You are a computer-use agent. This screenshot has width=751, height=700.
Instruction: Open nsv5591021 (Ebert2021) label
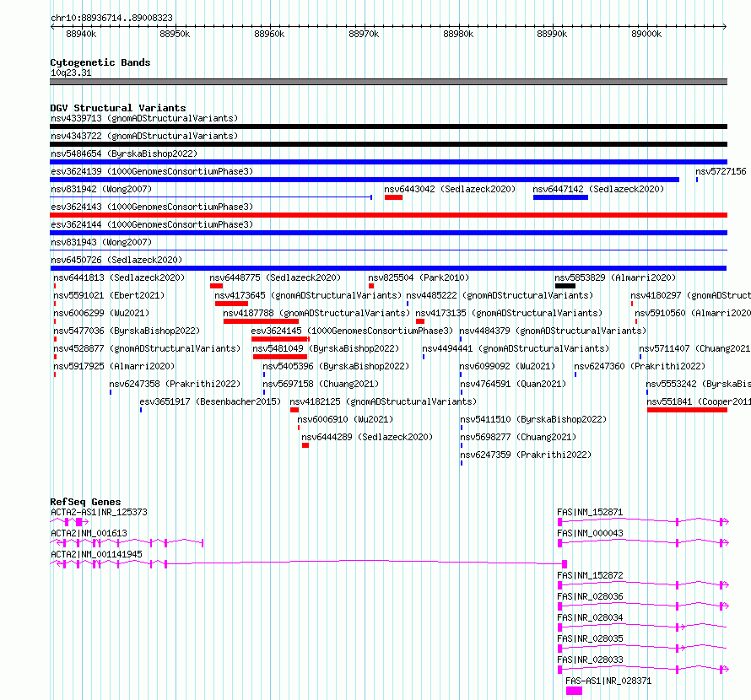pos(109,295)
